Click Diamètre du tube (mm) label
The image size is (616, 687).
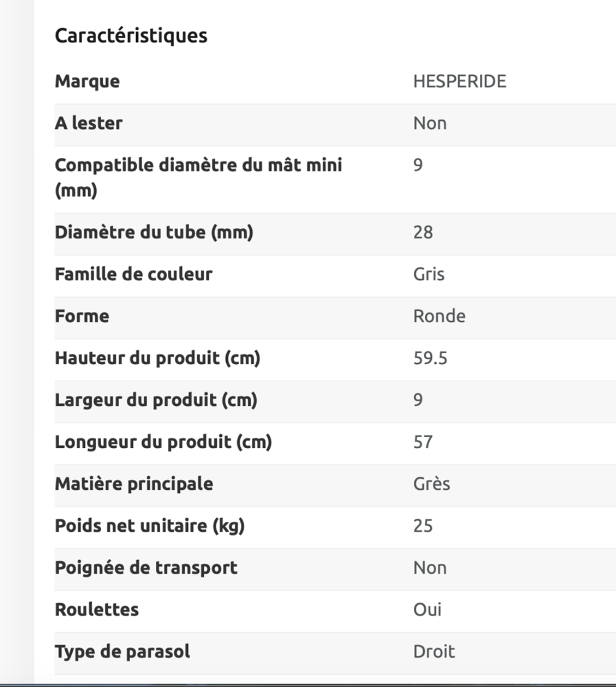[x=154, y=232]
